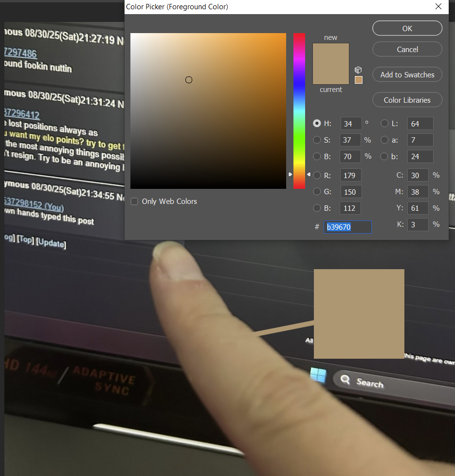455x476 pixels.
Task: Click the Cancel button
Action: (407, 49)
